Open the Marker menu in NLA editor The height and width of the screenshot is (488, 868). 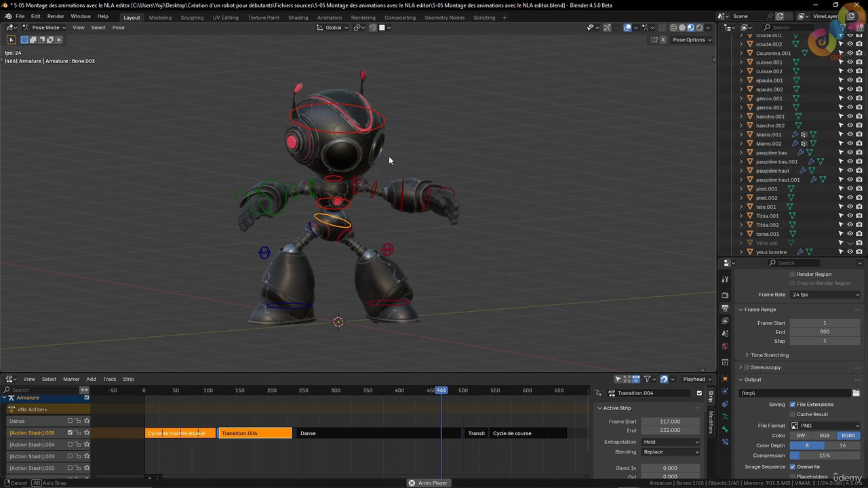[71, 379]
